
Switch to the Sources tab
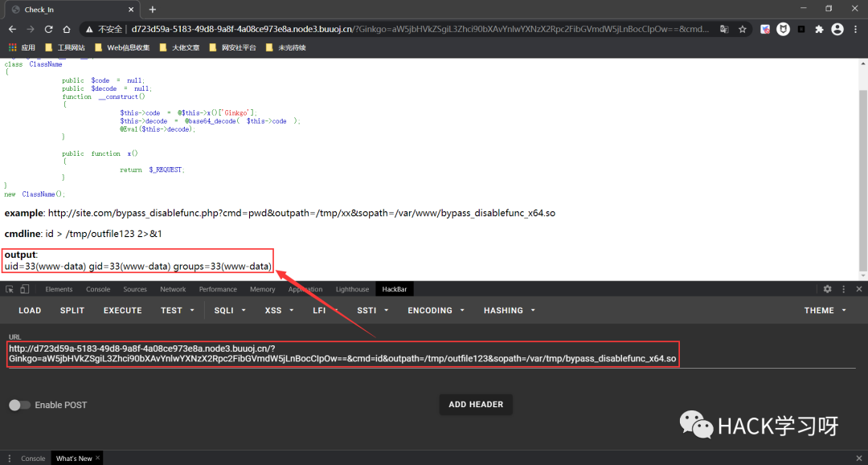[135, 289]
